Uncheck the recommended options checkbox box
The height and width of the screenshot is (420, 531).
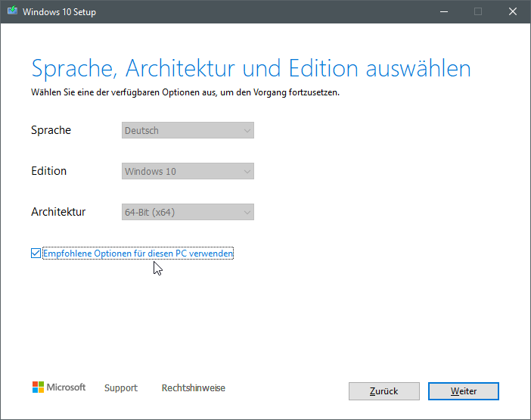click(36, 254)
